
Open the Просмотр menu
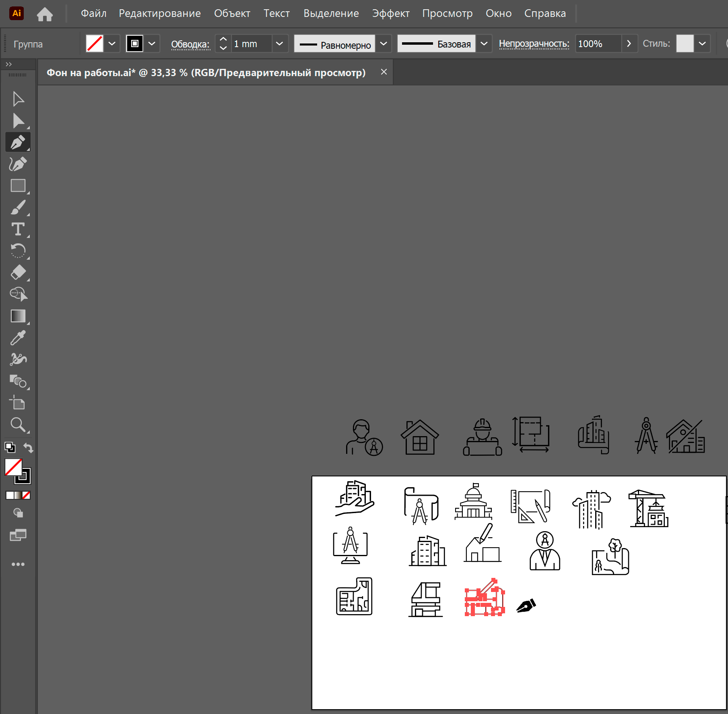pyautogui.click(x=448, y=13)
